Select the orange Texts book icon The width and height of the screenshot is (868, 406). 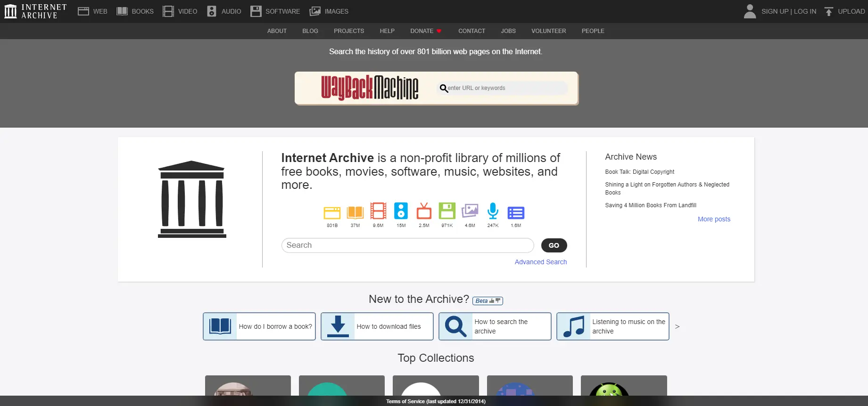(x=355, y=212)
